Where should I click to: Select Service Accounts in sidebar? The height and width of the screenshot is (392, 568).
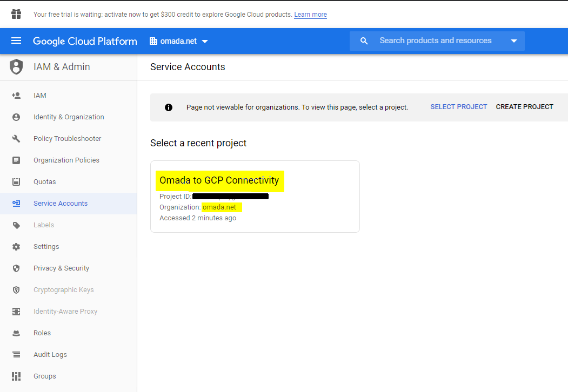coord(69,204)
